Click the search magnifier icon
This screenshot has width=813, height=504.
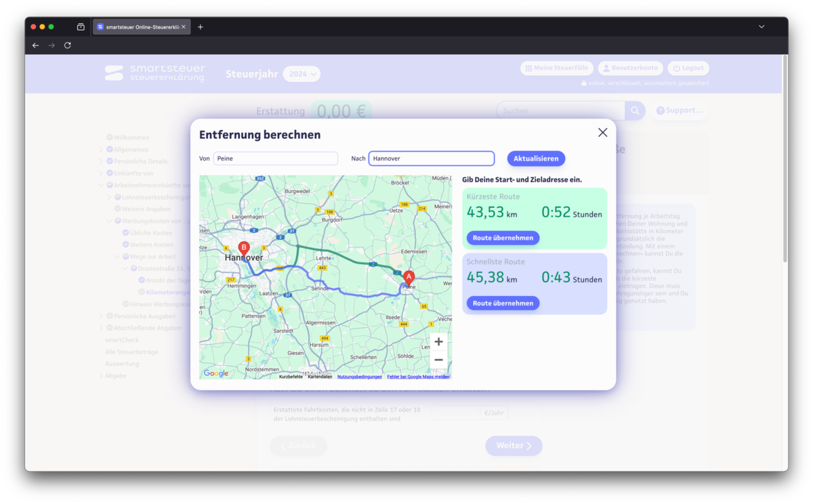635,110
